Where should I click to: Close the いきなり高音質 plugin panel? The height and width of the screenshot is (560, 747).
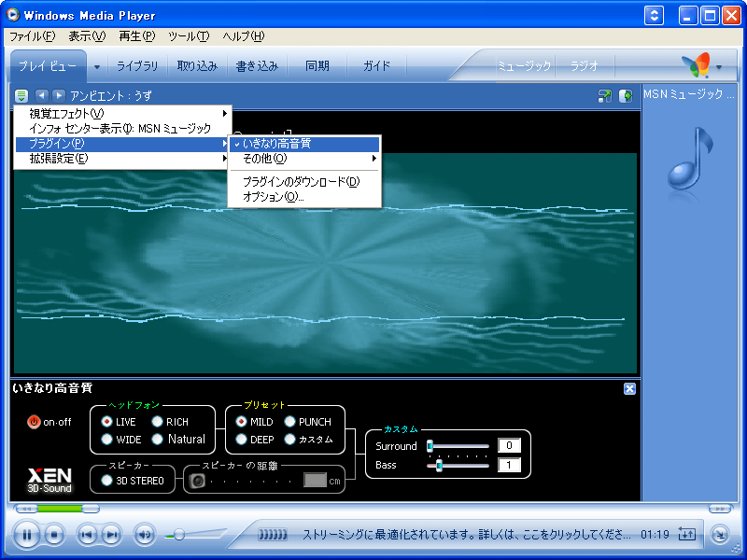tap(629, 389)
